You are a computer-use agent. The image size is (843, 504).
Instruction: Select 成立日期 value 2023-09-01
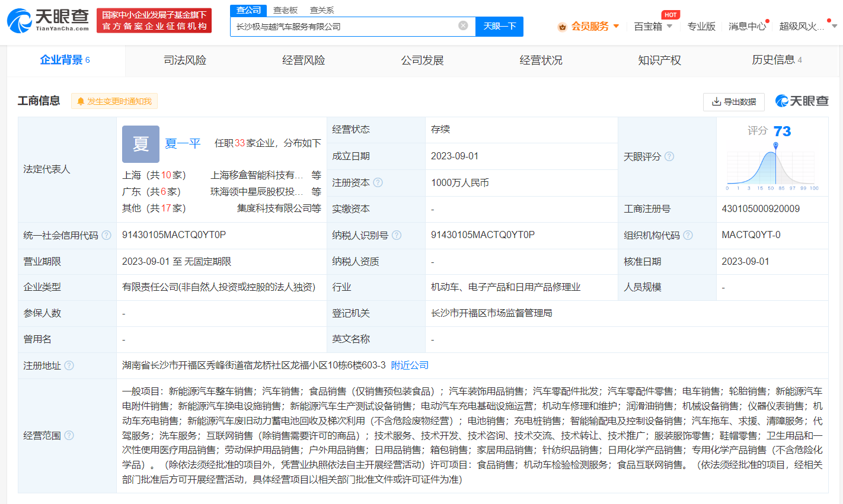tap(455, 156)
